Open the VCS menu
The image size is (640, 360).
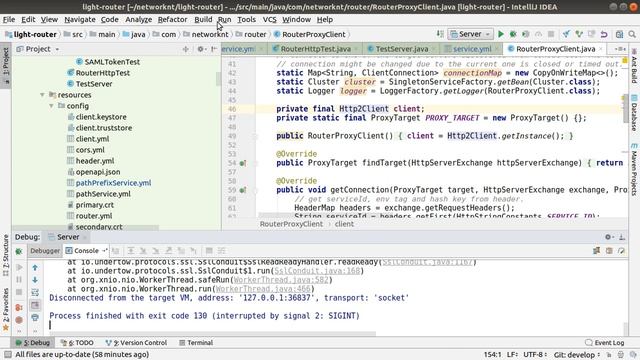pos(269,20)
